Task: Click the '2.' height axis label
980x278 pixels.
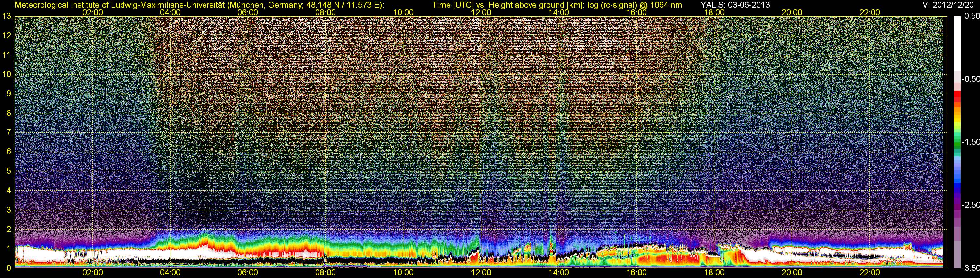Action: pos(9,229)
